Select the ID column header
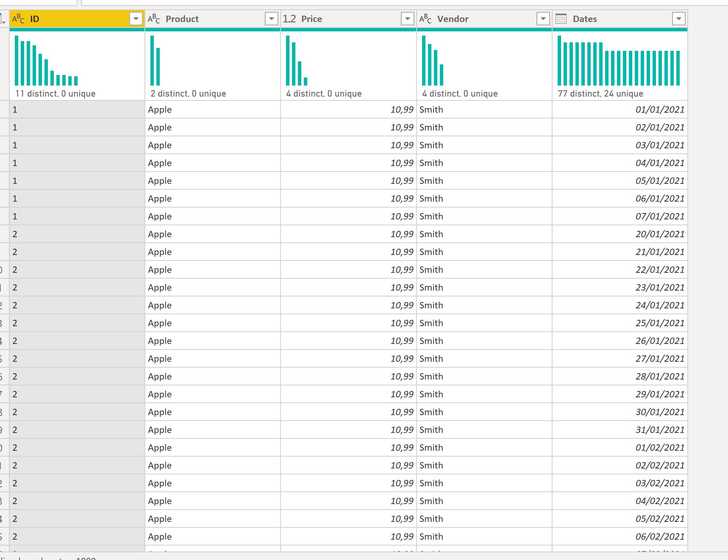Viewport: 728px width, 560px height. pyautogui.click(x=77, y=19)
